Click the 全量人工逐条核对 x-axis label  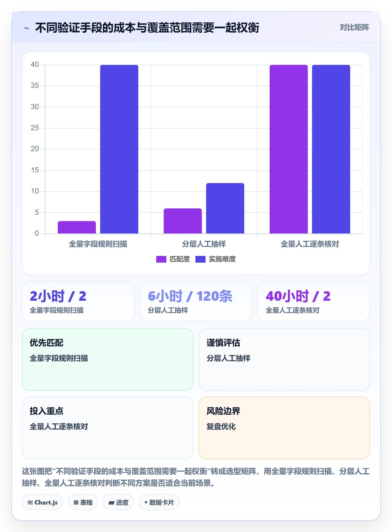click(310, 244)
